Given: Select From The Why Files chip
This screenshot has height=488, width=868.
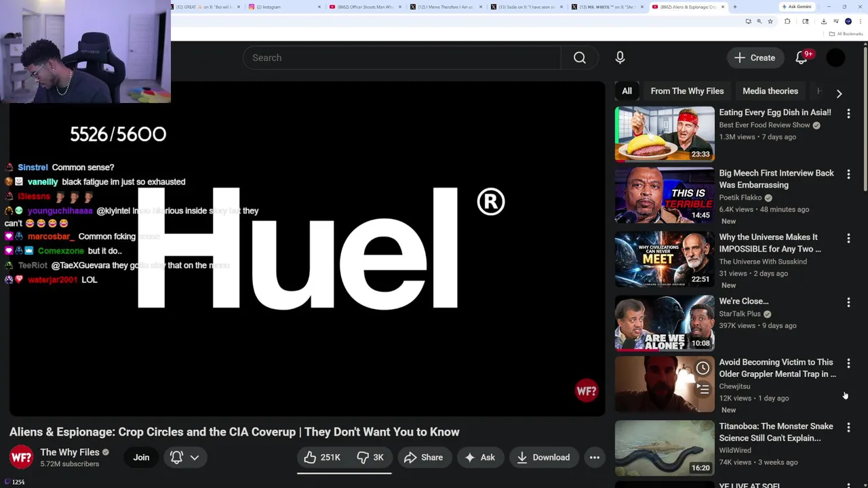Looking at the screenshot, I should 687,91.
